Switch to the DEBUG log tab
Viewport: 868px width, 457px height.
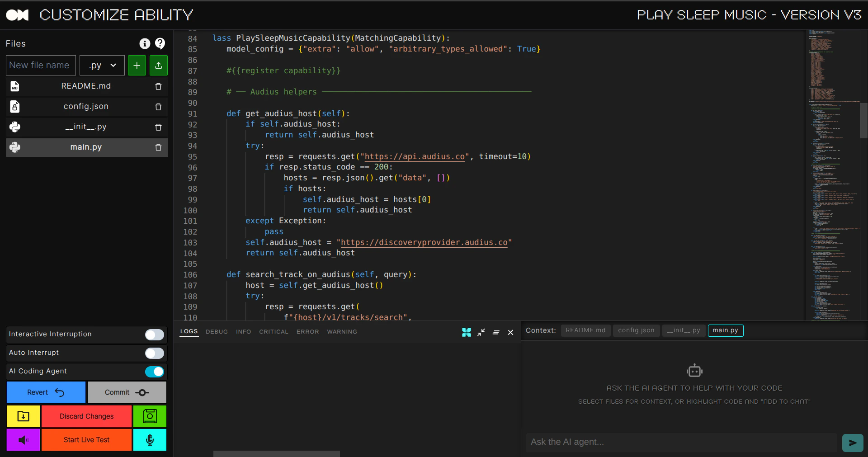[x=217, y=331]
